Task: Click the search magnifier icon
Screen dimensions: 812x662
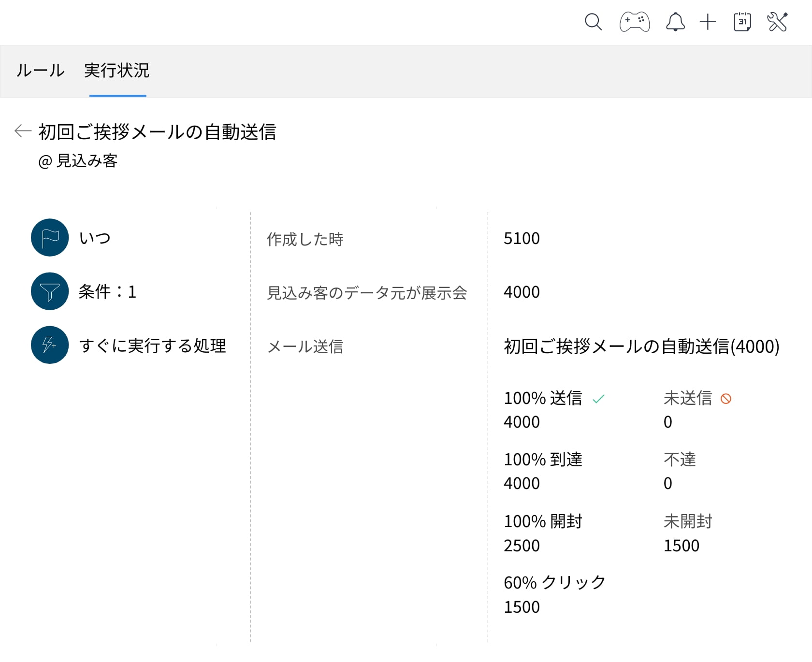Action: point(593,22)
